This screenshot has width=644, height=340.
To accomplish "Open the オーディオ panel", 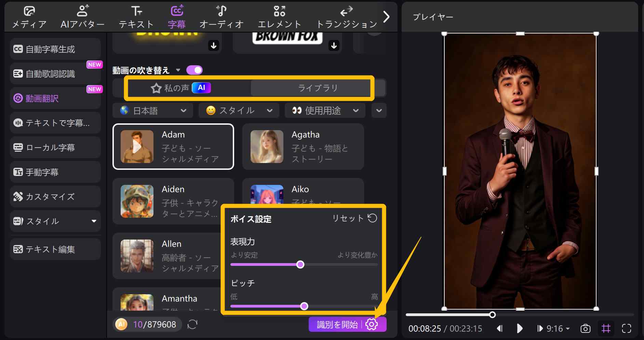I will 221,16.
